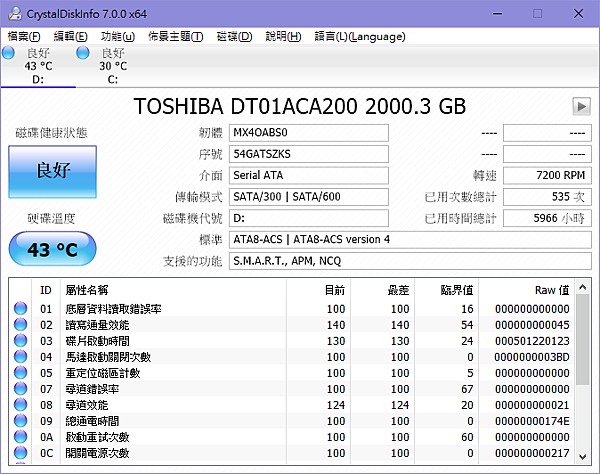Select the 開關電源次數 attribute row

[x=292, y=453]
